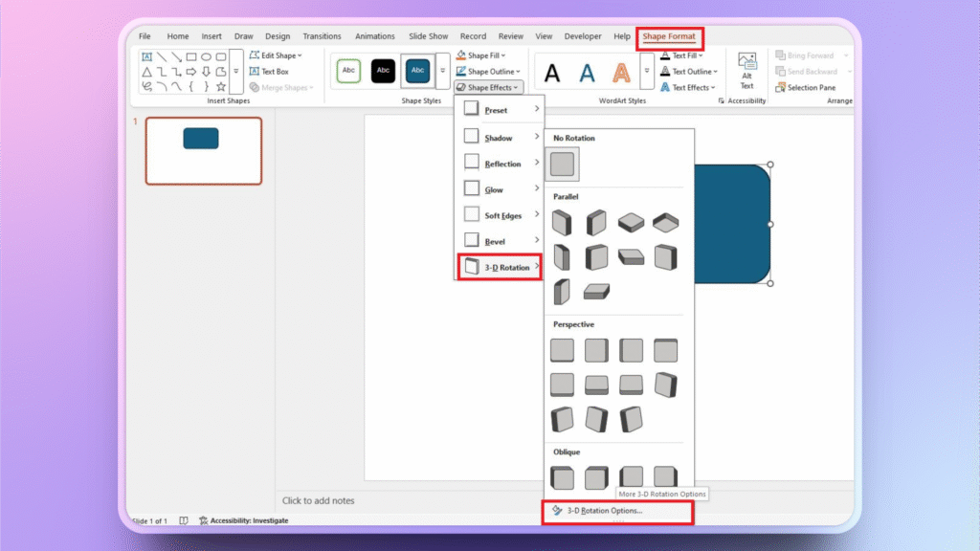Choose the first Oblique rotation preset
The width and height of the screenshot is (980, 551).
(x=562, y=476)
